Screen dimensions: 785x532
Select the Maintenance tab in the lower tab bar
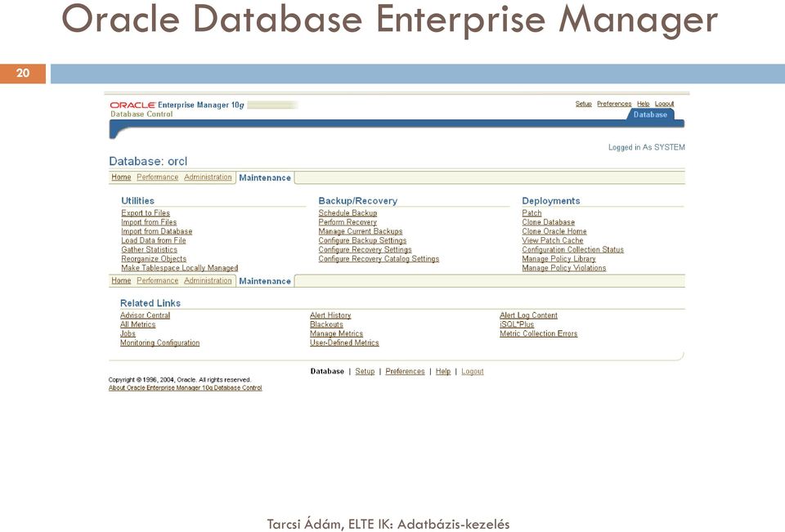click(265, 281)
